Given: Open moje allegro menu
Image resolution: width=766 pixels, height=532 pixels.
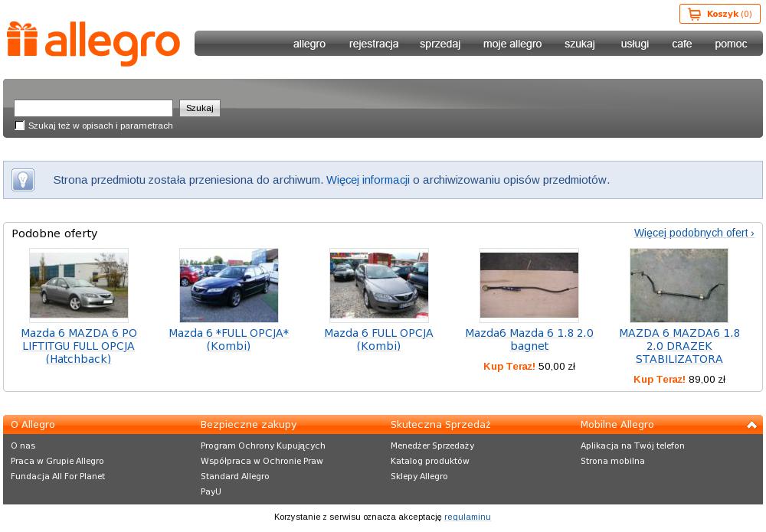Looking at the screenshot, I should click(512, 44).
